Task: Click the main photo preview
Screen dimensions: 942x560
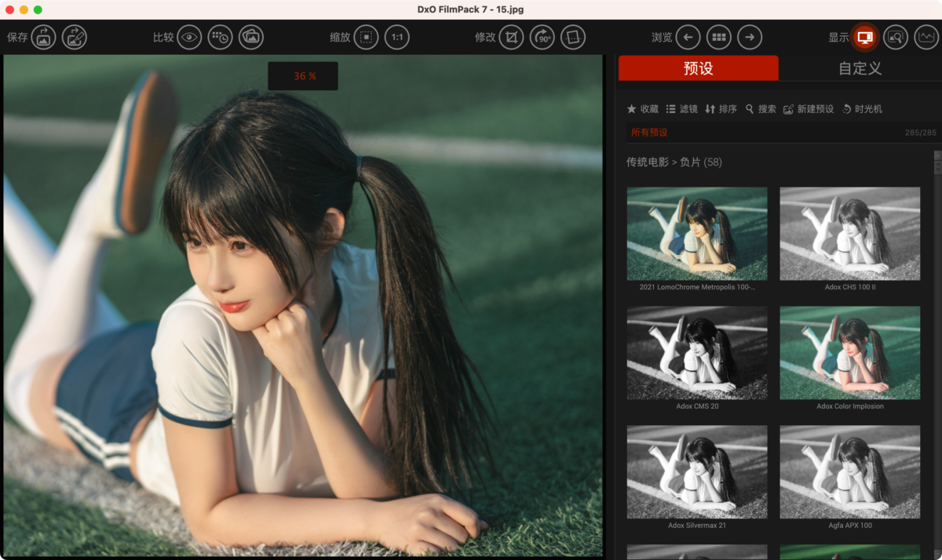Action: (x=303, y=306)
